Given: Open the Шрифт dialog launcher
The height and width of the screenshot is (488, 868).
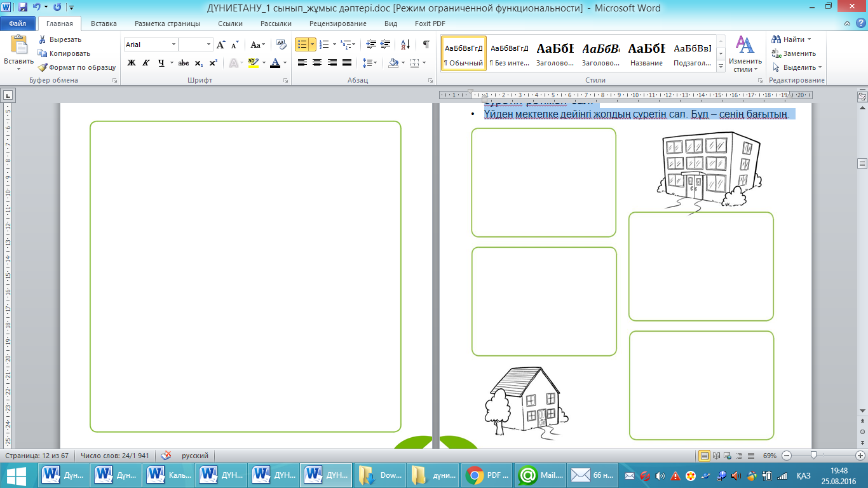Looking at the screenshot, I should [286, 81].
